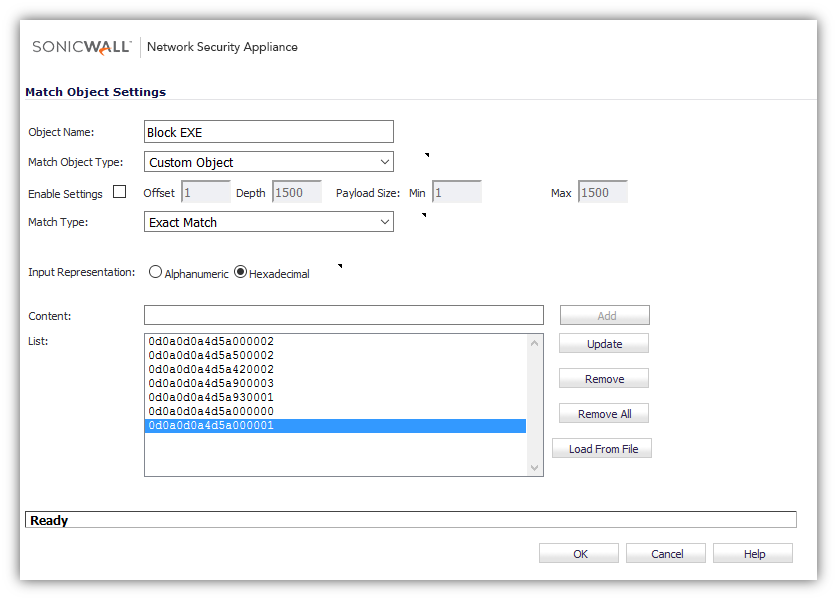Screen dimensions: 837x600
Task: Click the Object Name text field
Action: 269,132
